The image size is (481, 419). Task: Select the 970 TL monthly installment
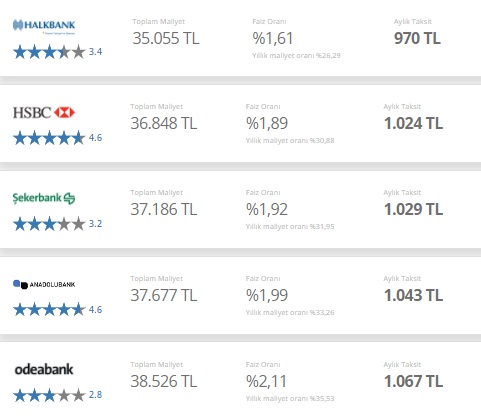(417, 38)
